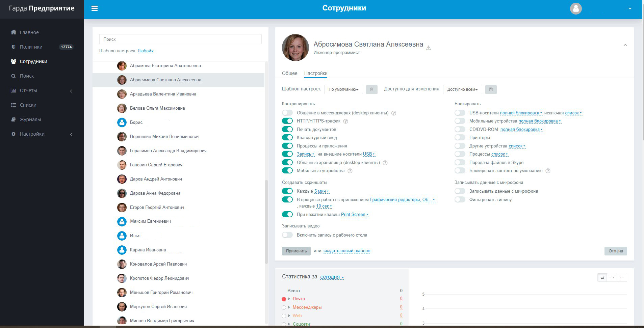Click the left arrow chart button

622,278
